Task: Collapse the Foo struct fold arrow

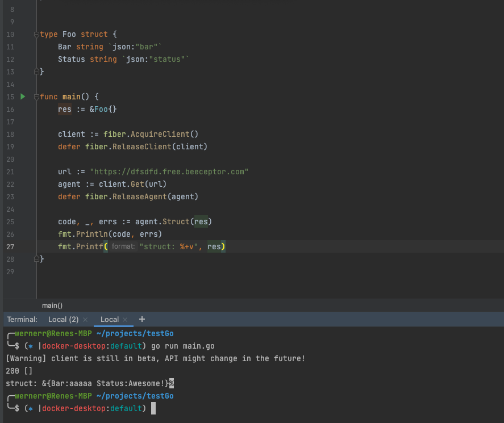Action: click(35, 34)
